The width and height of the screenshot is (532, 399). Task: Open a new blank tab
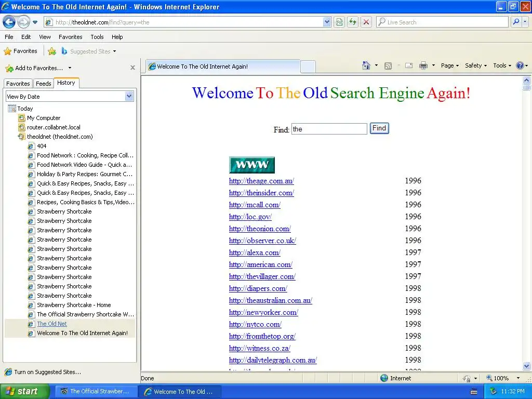(308, 67)
